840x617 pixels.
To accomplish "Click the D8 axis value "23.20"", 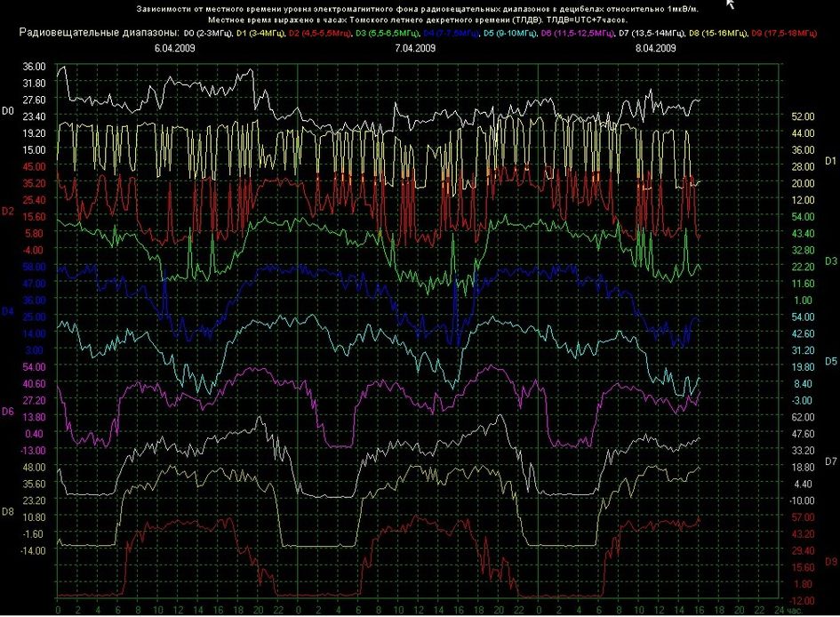I will click(35, 501).
